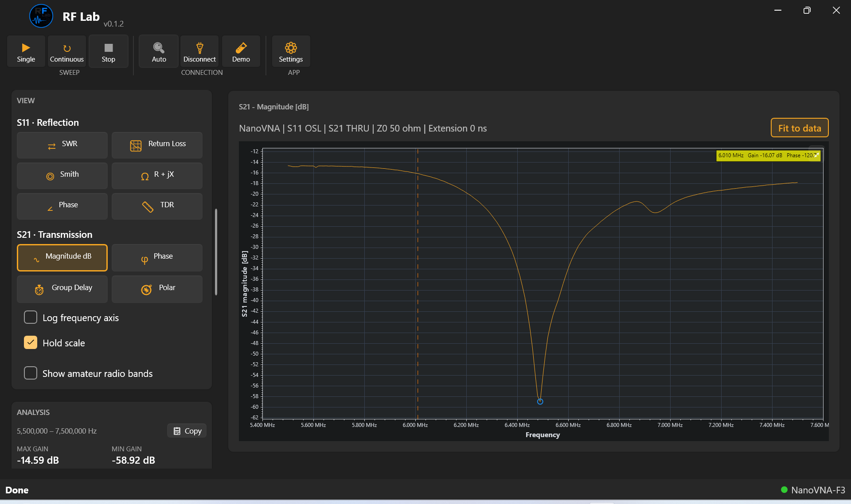851x504 pixels.
Task: Click the orange dashed cursor line
Action: pos(417,283)
